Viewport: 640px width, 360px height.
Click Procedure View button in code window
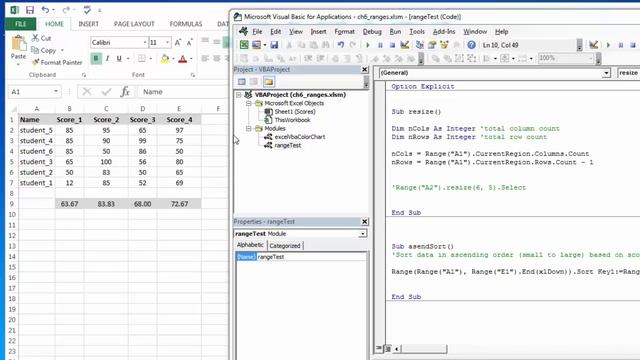379,349
